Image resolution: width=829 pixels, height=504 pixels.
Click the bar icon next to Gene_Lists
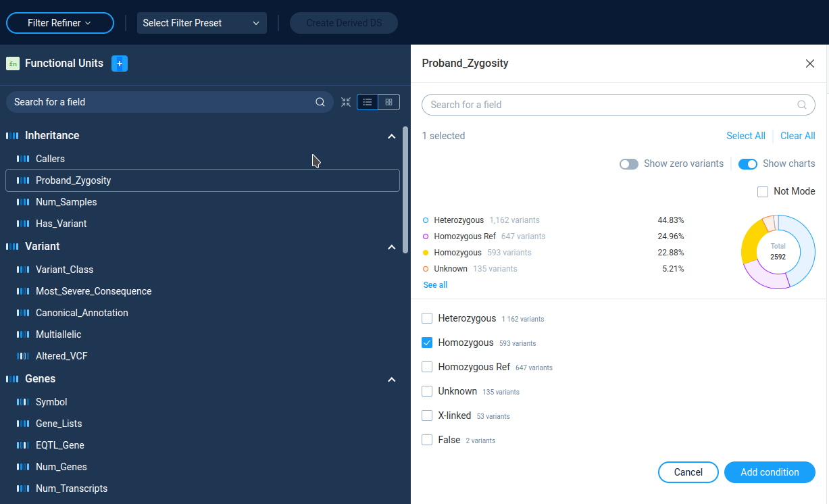[x=23, y=424]
